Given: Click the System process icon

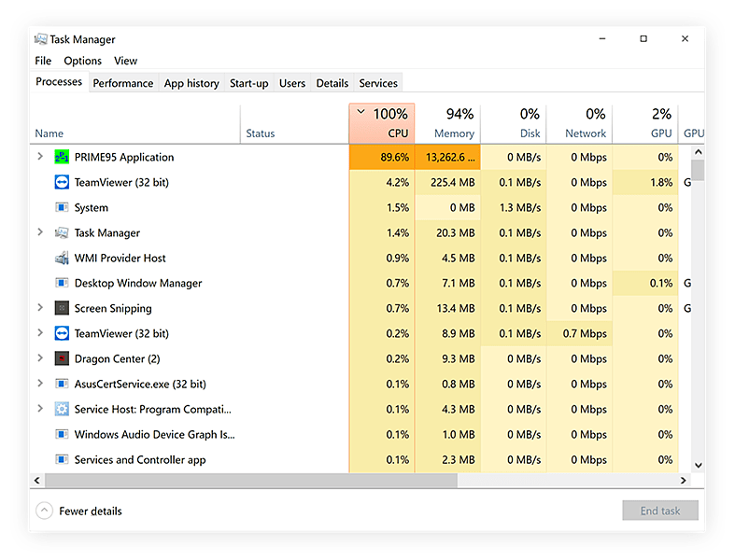Looking at the screenshot, I should [x=62, y=207].
